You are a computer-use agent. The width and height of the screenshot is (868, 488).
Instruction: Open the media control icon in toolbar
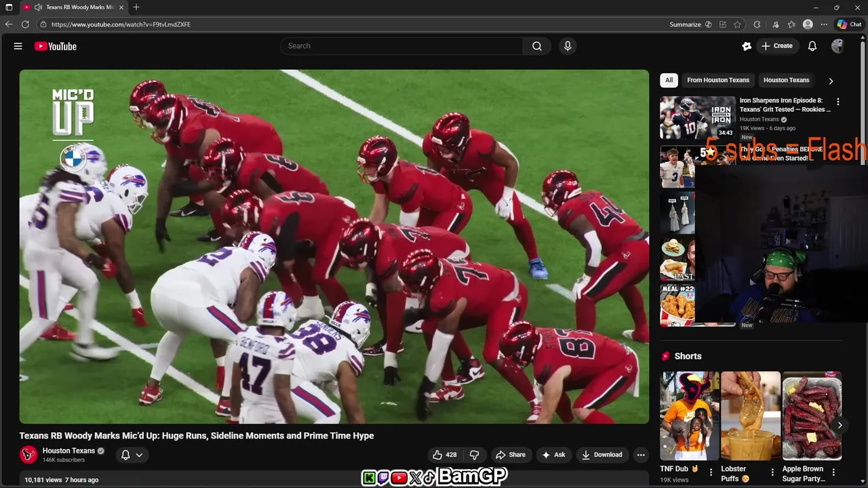[776, 24]
